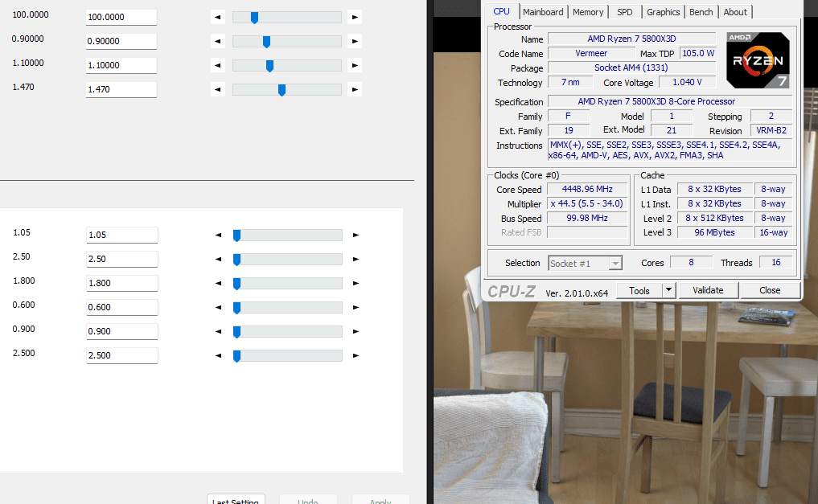Click left arrow of the 2.50 slider
The height and width of the screenshot is (504, 818).
219,259
